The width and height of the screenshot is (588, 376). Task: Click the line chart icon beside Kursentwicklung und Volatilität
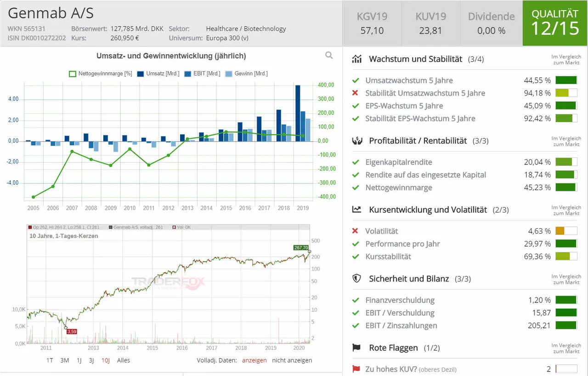[x=356, y=209]
